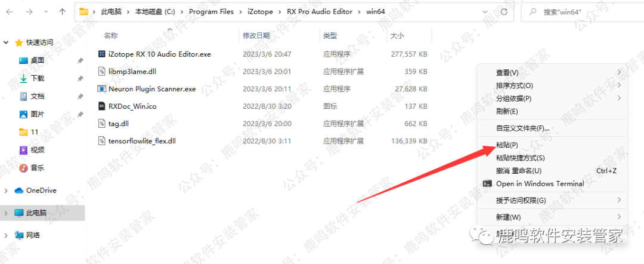Go back with the back arrow
Screen dimensions: 644x264
click(10, 11)
